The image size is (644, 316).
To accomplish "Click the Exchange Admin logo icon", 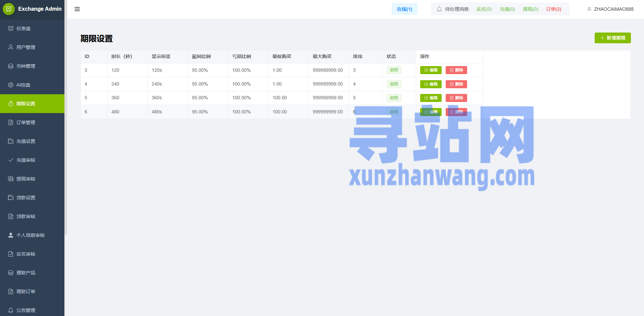I will (9, 9).
